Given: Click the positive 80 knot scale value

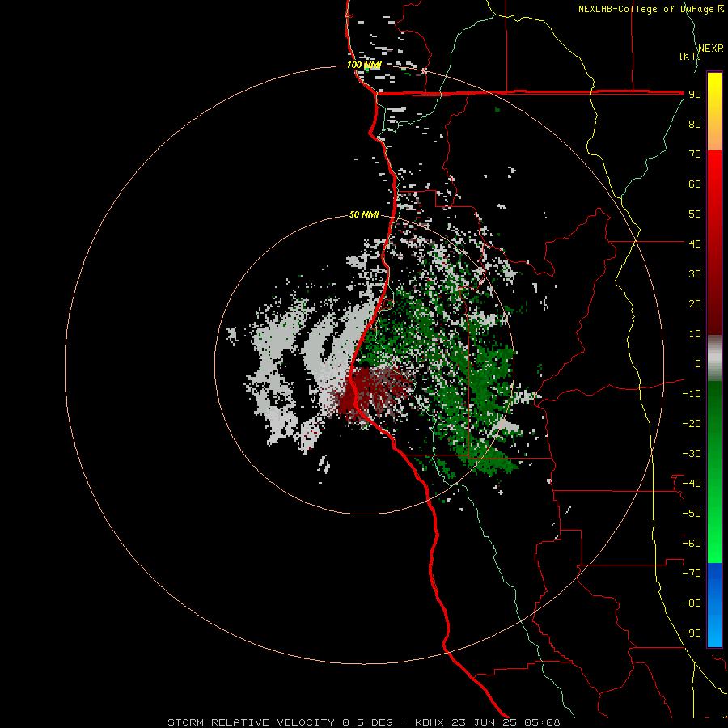Looking at the screenshot, I should 695,125.
